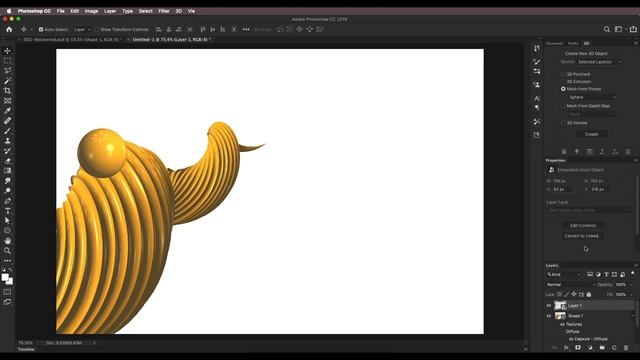The width and height of the screenshot is (640, 360).
Task: Click the share icon at top right
Action: [x=633, y=29]
